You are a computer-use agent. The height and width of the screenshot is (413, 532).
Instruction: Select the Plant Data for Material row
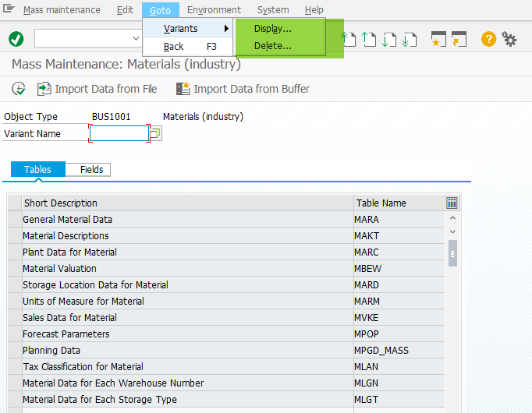click(x=14, y=252)
